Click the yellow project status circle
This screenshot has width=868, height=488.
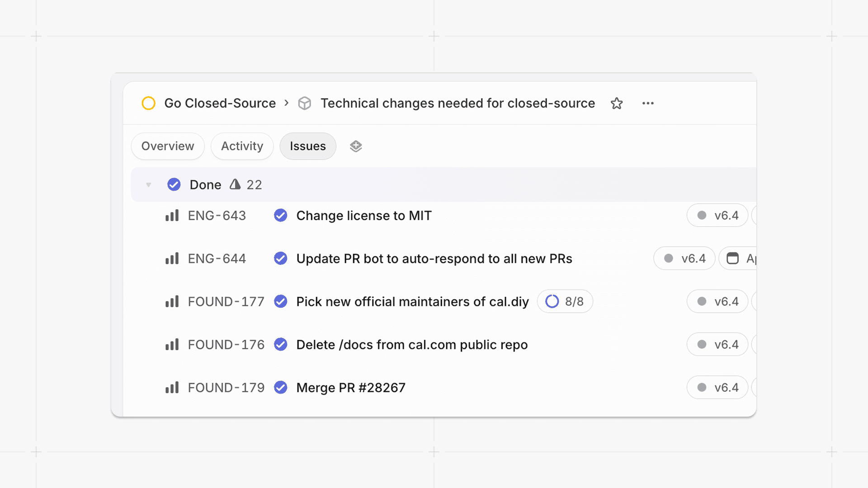coord(149,103)
